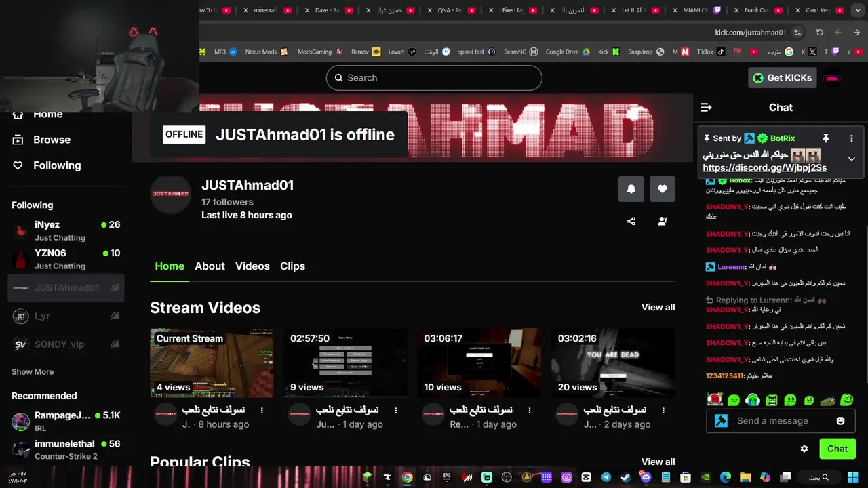Open the Discord invite link in pinned message
The height and width of the screenshot is (488, 868).
[764, 167]
